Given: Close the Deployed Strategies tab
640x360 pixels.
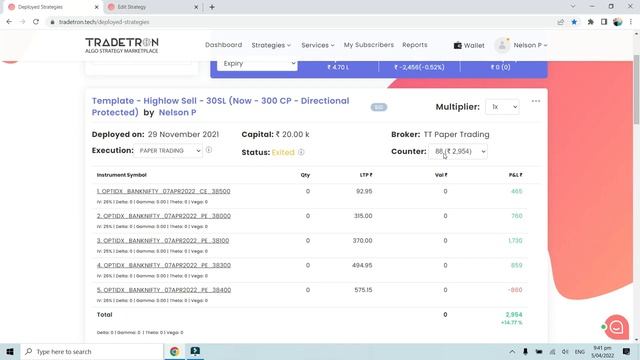Looking at the screenshot, I should pos(96,7).
